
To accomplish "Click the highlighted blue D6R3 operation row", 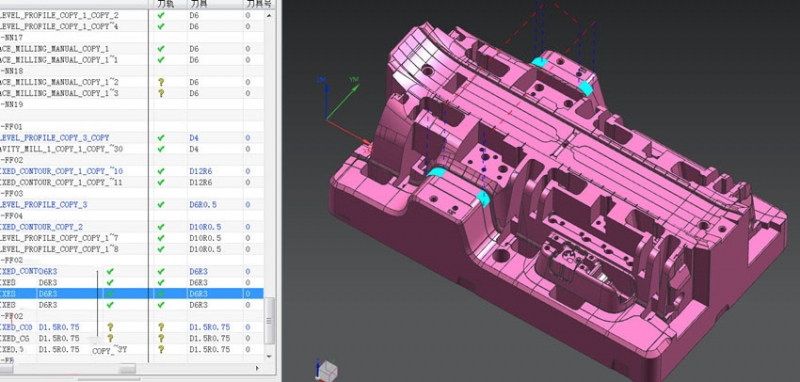I will 132,294.
